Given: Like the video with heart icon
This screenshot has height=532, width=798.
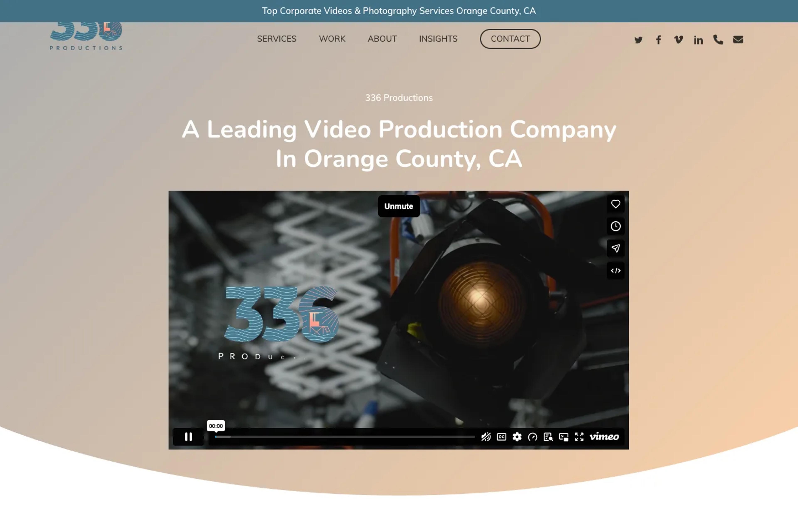Looking at the screenshot, I should pos(616,204).
